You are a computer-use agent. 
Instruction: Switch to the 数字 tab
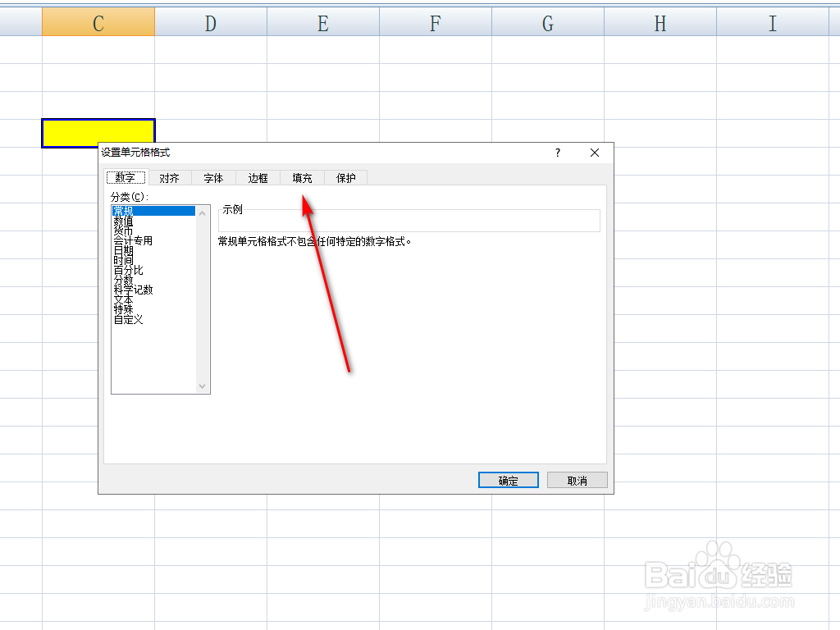[x=126, y=177]
